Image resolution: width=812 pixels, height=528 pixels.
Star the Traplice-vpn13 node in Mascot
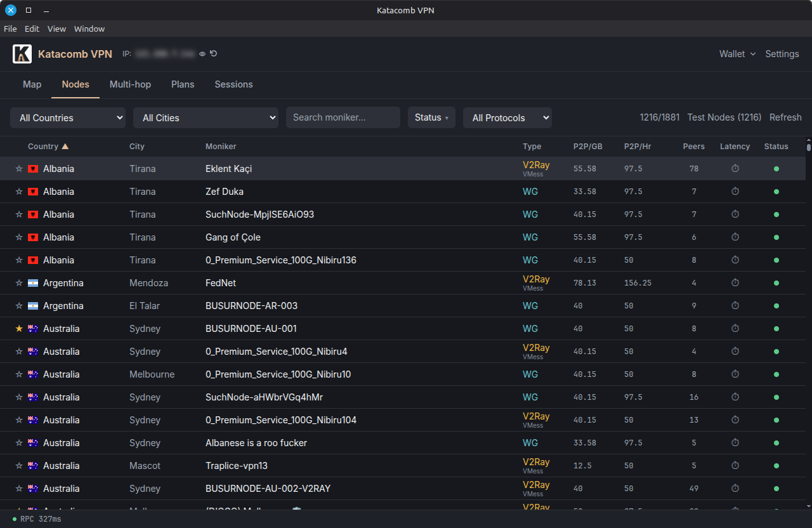[x=19, y=466]
